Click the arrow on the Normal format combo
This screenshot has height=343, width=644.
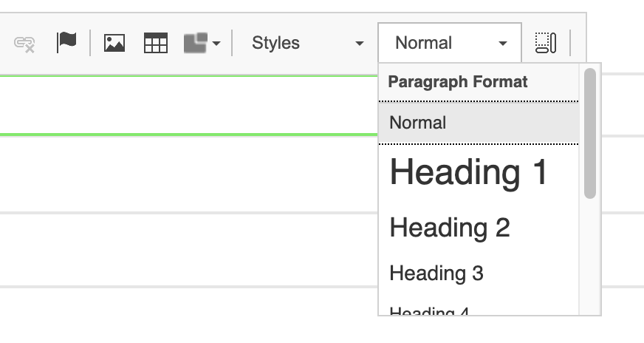503,44
